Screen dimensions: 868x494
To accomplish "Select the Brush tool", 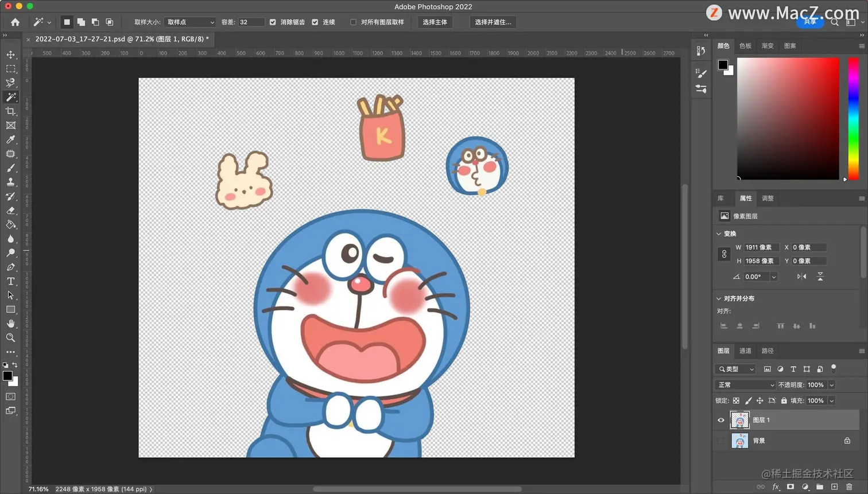I will pos(10,168).
